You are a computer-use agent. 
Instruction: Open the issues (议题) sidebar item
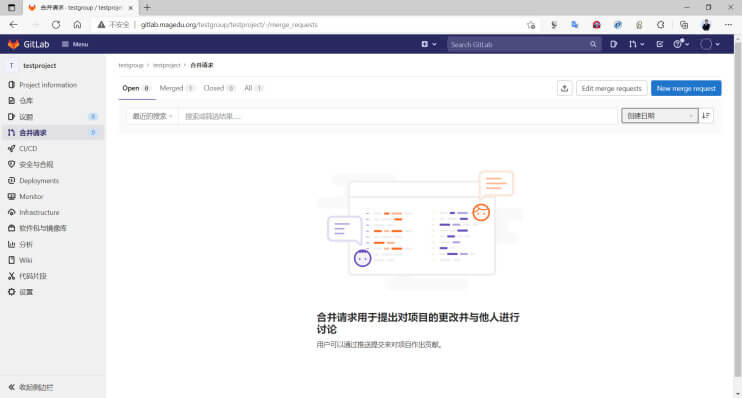(26, 116)
